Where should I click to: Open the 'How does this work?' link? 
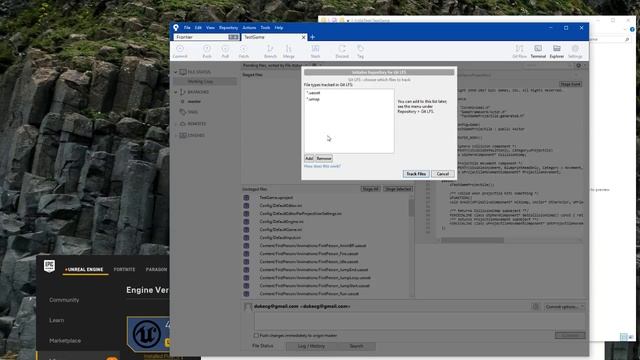point(322,167)
